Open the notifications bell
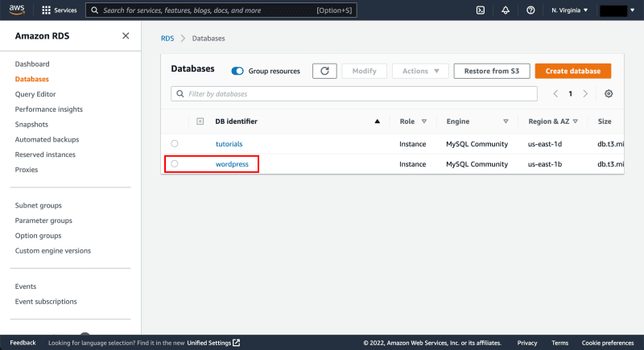The image size is (644, 350). [x=506, y=10]
